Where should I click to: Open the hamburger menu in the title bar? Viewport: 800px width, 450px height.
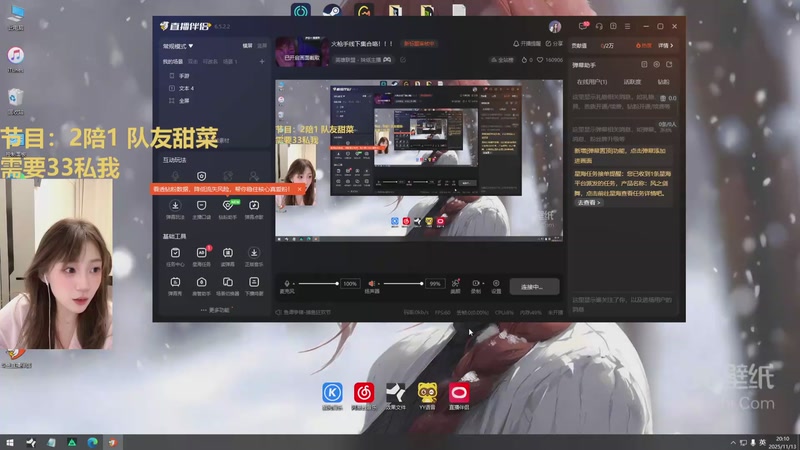click(x=628, y=26)
